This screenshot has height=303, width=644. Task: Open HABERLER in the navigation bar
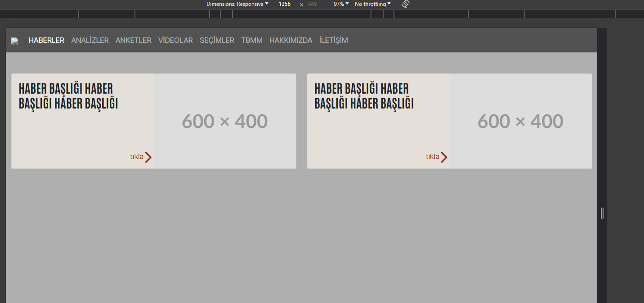point(46,41)
